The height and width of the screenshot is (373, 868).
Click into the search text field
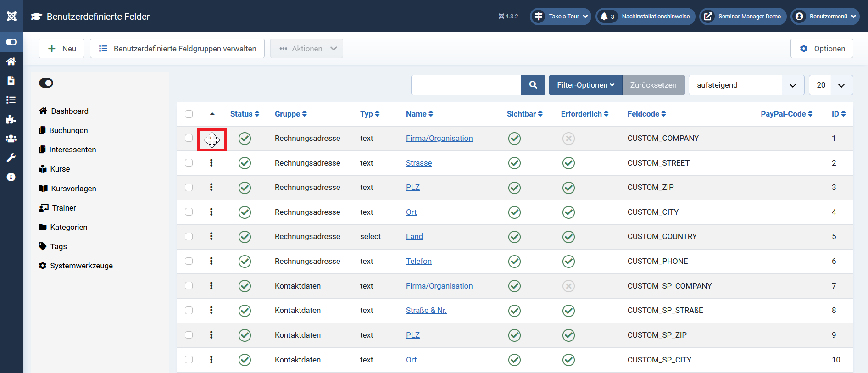[466, 85]
